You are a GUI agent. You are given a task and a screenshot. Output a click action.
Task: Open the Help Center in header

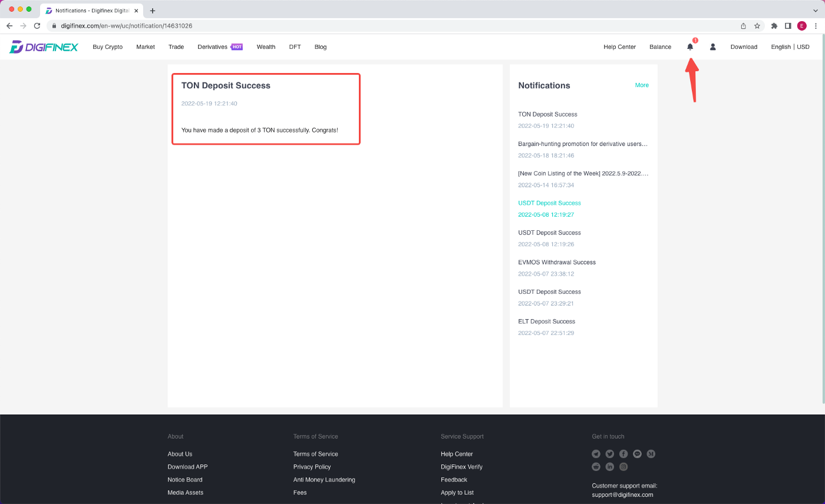(619, 47)
